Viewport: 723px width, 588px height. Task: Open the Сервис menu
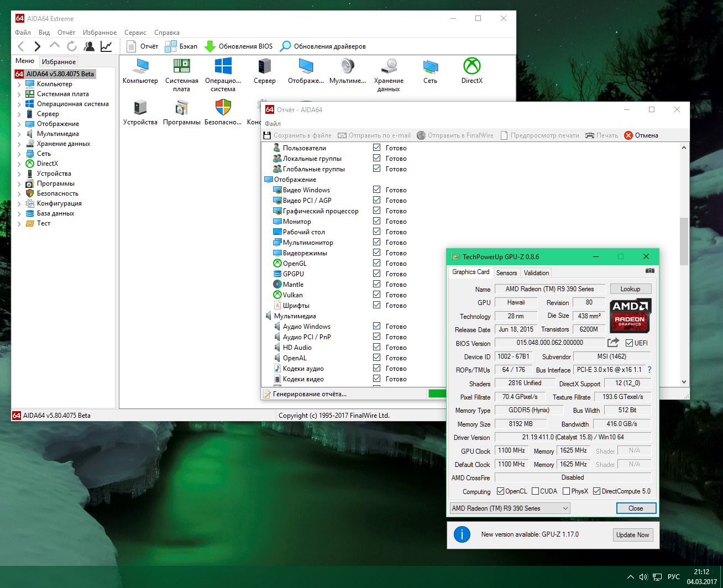pos(135,33)
